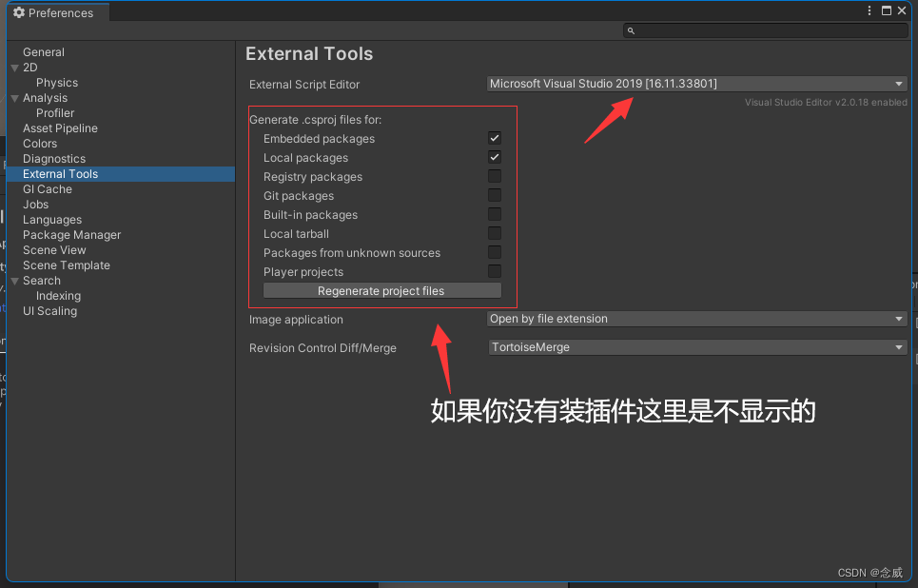918x588 pixels.
Task: Open Image application dropdown
Action: tap(696, 319)
